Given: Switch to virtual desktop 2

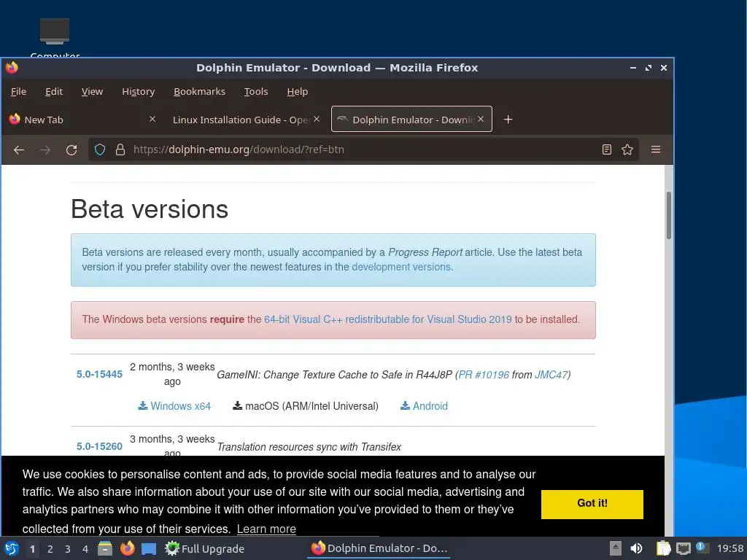Looking at the screenshot, I should pos(50,549).
